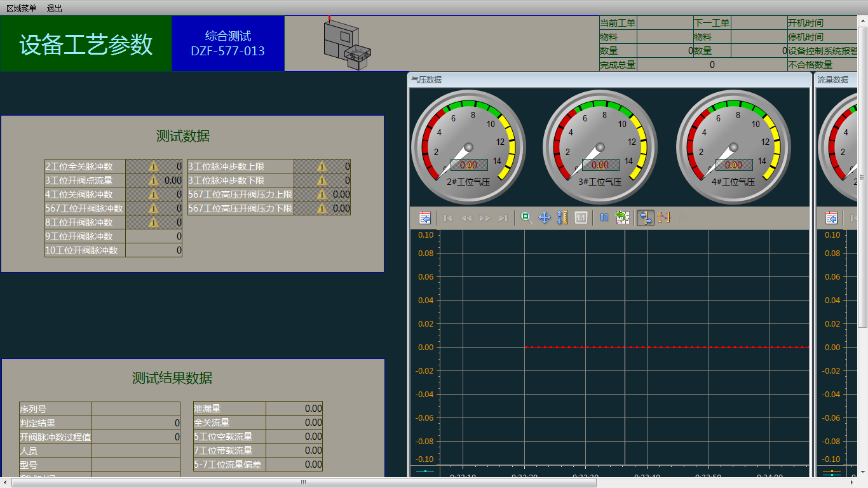Click warning icon in 567工位高压开阀压力下限 row

322,208
